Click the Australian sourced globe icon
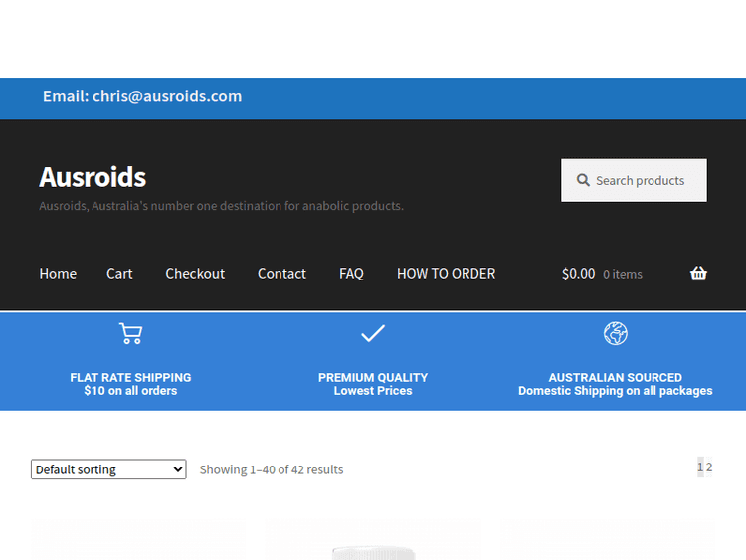746x560 pixels. coord(615,333)
